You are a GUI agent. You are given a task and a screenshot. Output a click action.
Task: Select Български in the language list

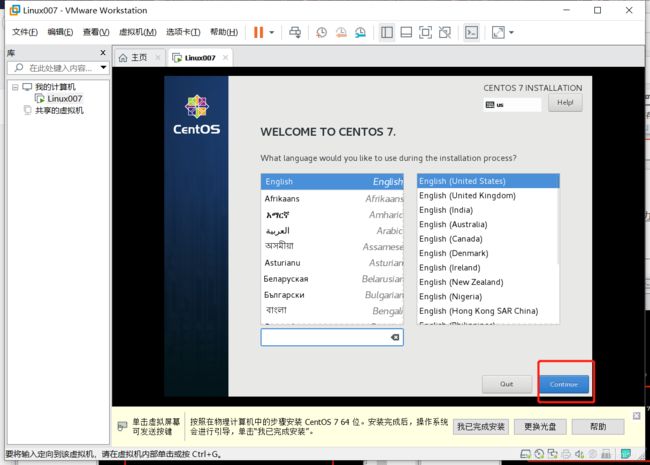[332, 295]
